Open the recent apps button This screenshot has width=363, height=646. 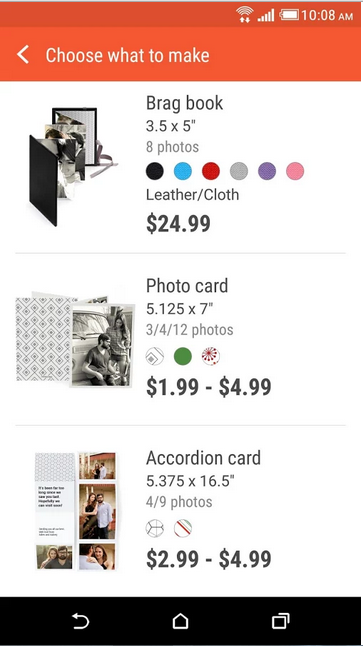[280, 621]
